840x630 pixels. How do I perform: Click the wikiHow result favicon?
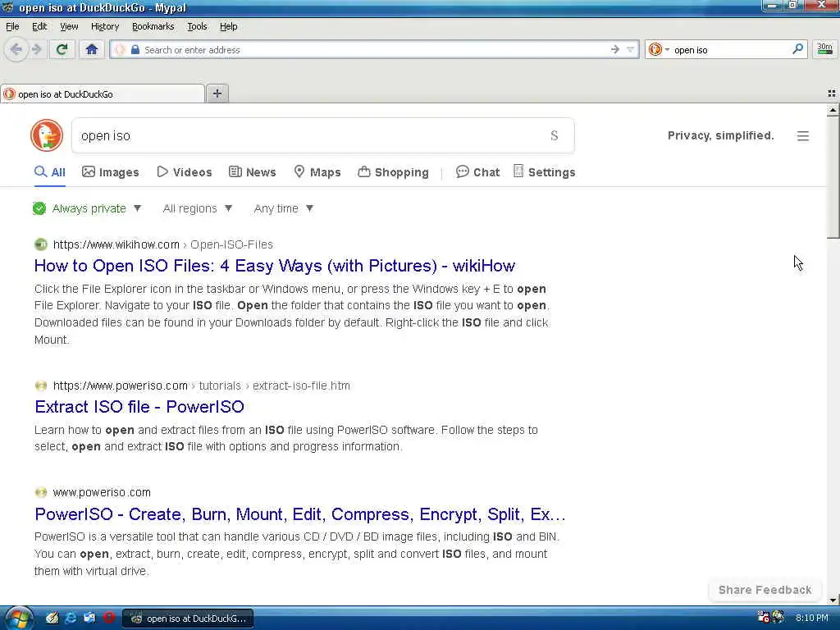pyautogui.click(x=41, y=244)
